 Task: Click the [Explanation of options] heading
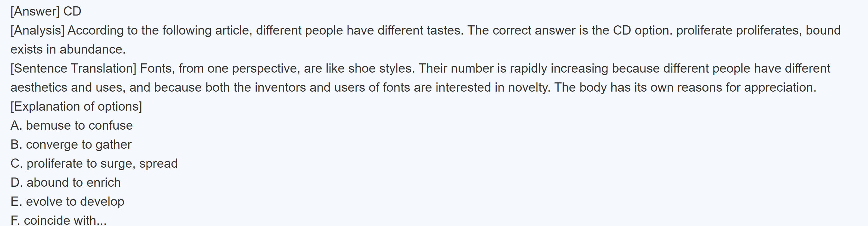[76, 107]
